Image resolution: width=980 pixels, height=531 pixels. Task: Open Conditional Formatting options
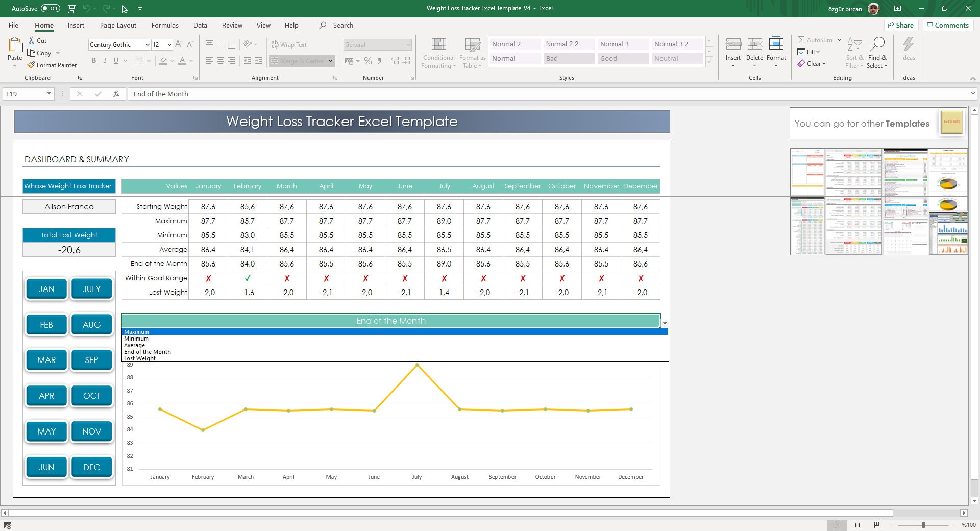438,53
